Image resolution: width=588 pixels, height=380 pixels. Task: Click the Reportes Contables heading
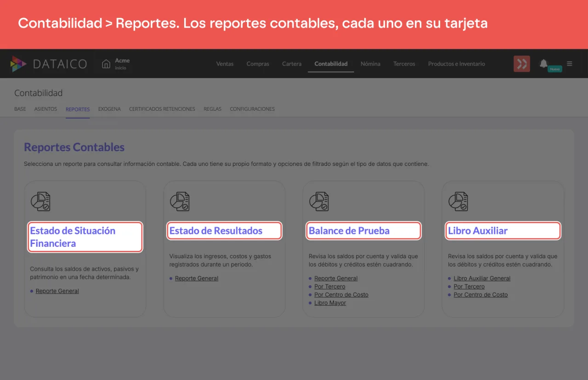click(x=74, y=147)
